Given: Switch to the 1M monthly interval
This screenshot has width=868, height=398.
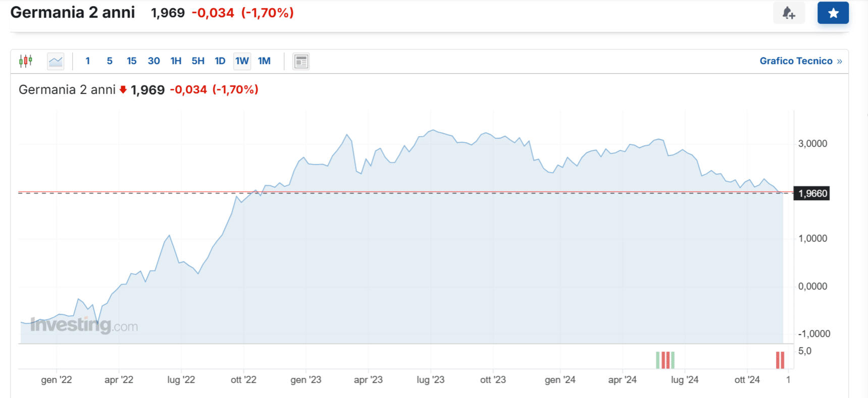Looking at the screenshot, I should [x=264, y=61].
